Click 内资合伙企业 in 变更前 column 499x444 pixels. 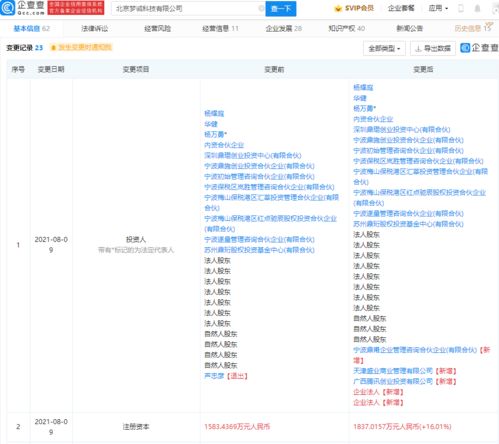coord(224,145)
